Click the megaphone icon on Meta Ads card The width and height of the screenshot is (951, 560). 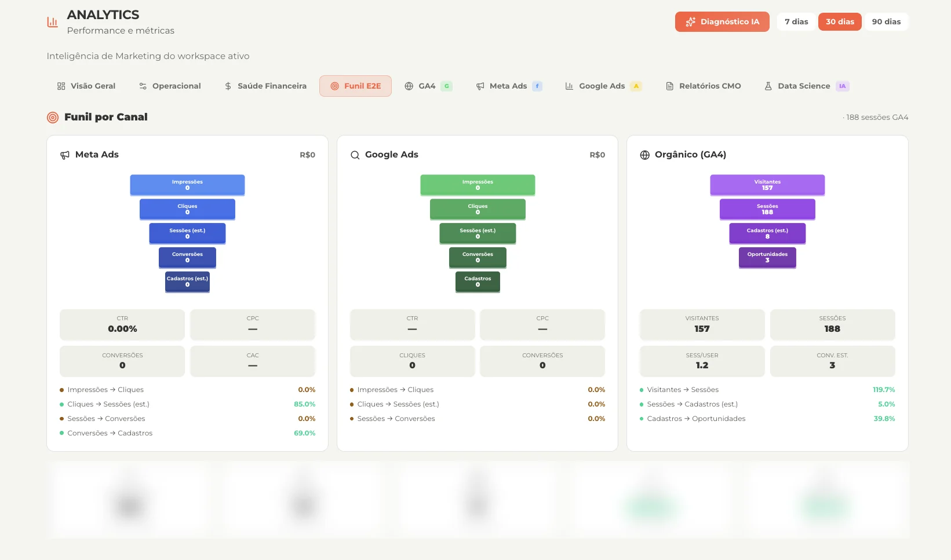click(65, 155)
